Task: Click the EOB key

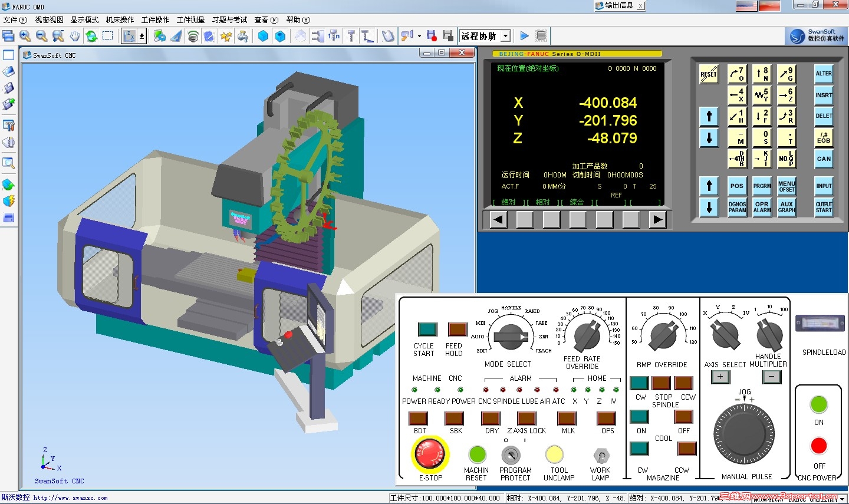Action: tap(824, 137)
